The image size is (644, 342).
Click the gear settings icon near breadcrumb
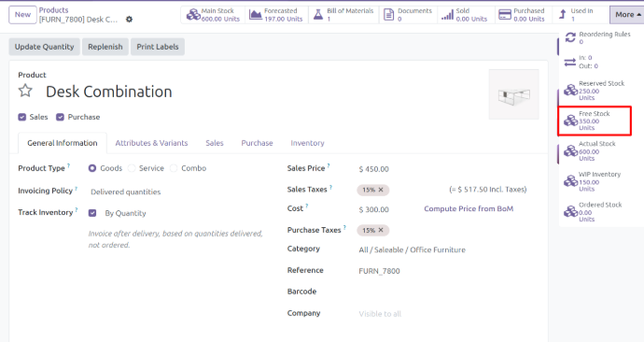pos(129,20)
